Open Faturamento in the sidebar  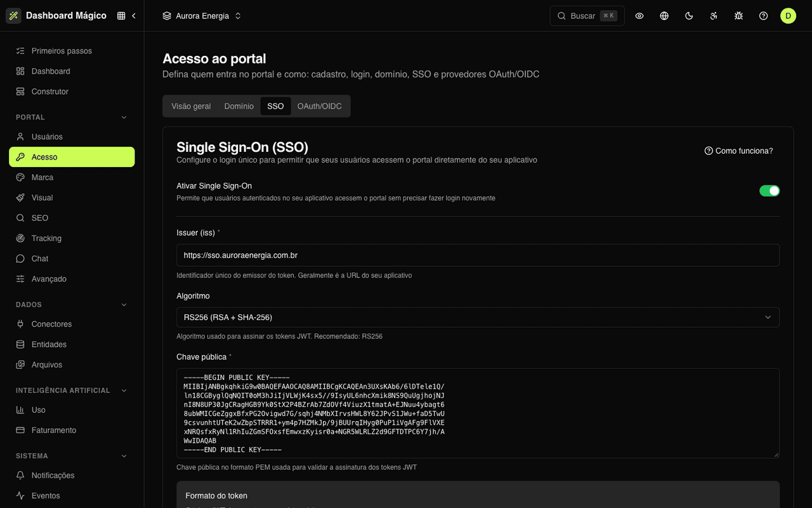[72, 430]
